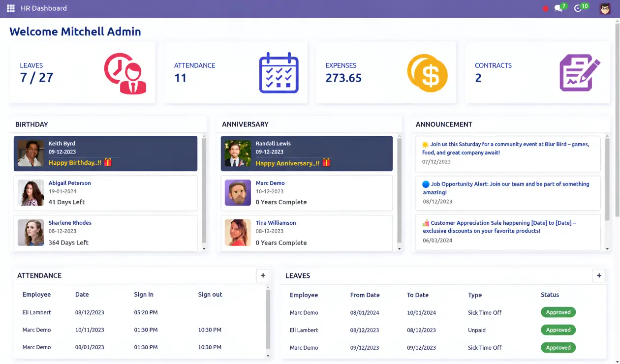The image size is (620, 364).
Task: Click 10/01/2024 To Date cell
Action: pyautogui.click(x=421, y=313)
